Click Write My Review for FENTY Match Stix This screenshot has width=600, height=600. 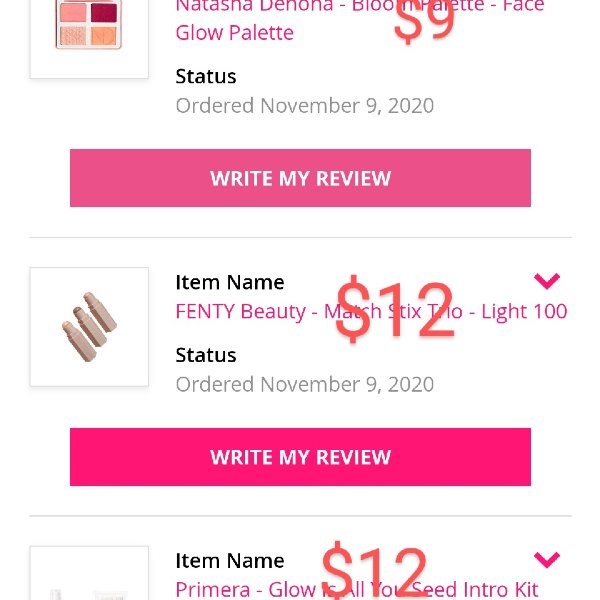(300, 457)
